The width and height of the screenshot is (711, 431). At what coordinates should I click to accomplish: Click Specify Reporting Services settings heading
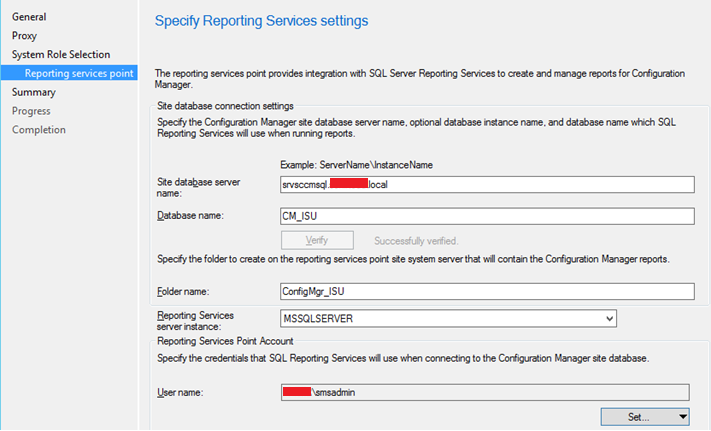261,21
